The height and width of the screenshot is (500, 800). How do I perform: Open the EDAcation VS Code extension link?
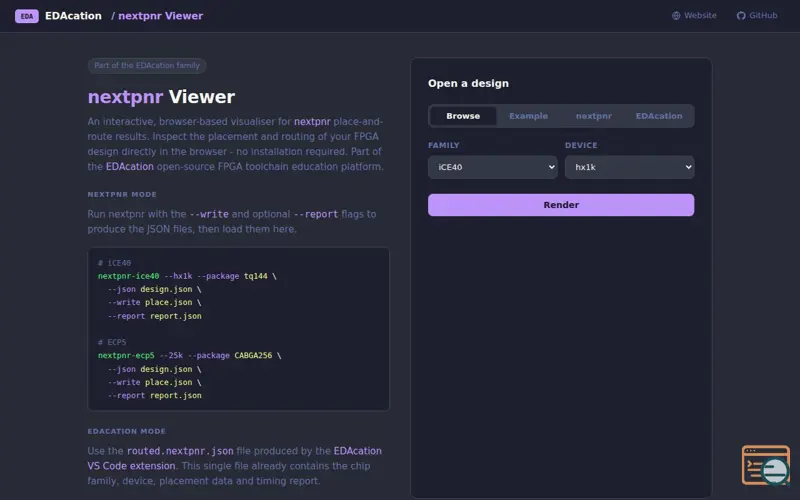coord(234,458)
